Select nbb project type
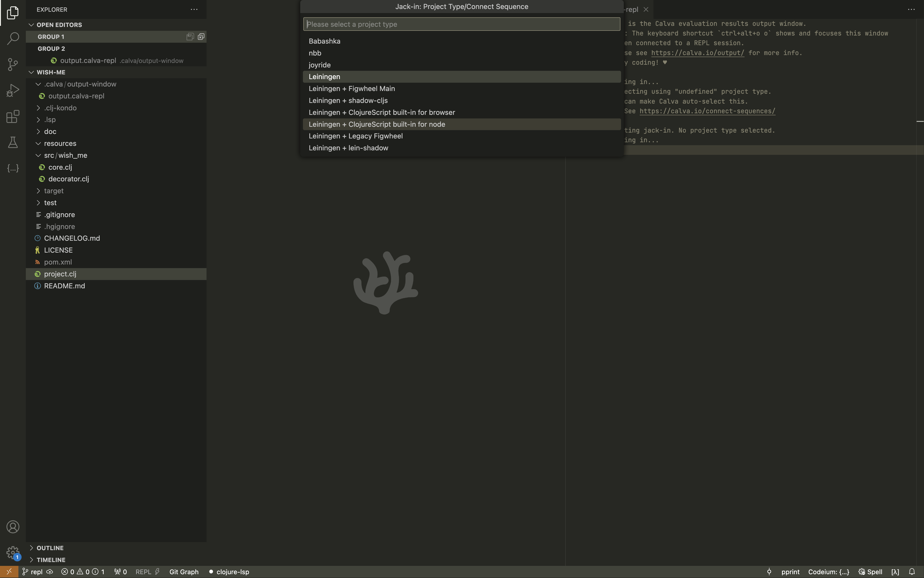 462,53
